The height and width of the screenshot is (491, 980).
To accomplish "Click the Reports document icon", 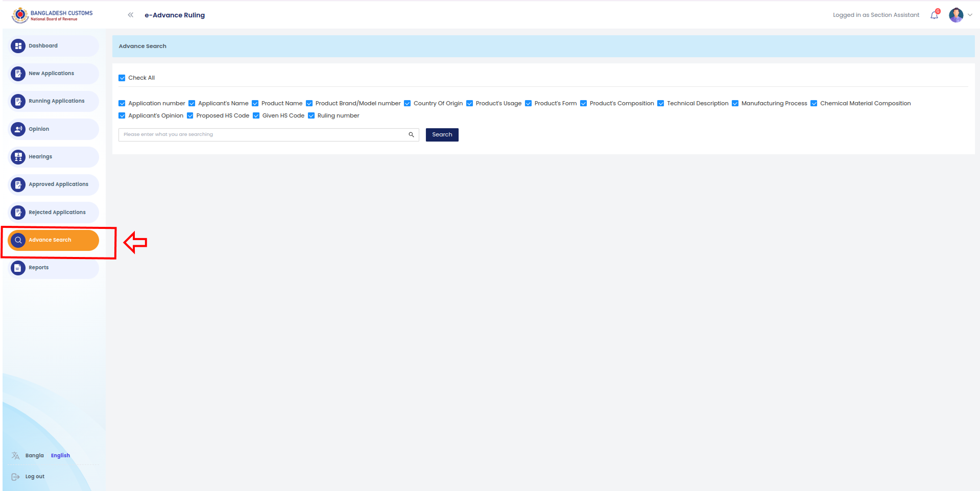I will (x=18, y=268).
